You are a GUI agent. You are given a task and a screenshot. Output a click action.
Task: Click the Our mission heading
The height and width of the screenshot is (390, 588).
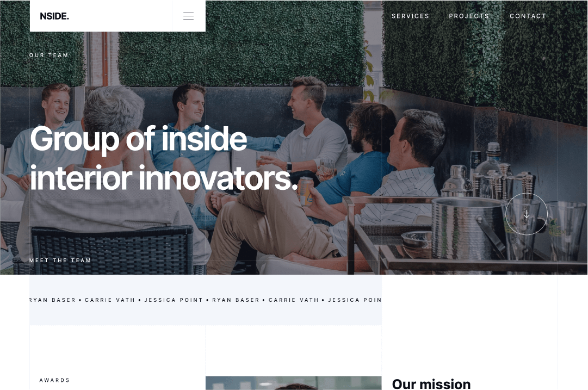[431, 384]
